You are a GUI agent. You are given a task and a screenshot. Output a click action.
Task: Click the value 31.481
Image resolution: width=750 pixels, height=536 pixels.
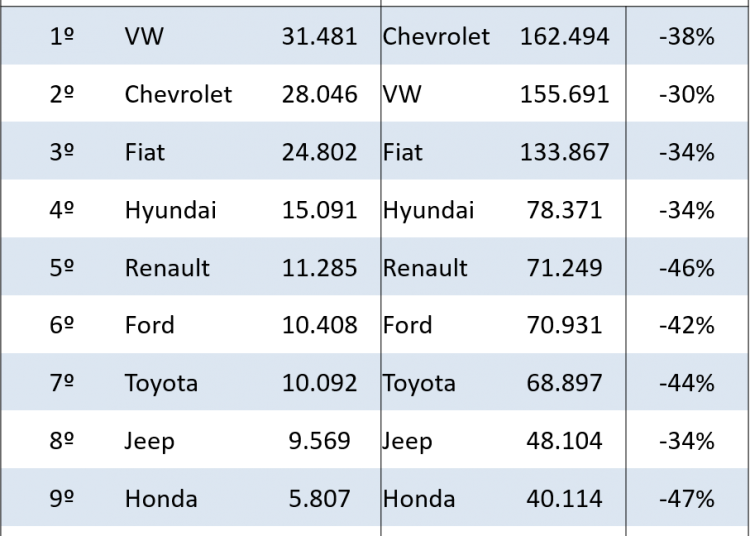pos(319,37)
